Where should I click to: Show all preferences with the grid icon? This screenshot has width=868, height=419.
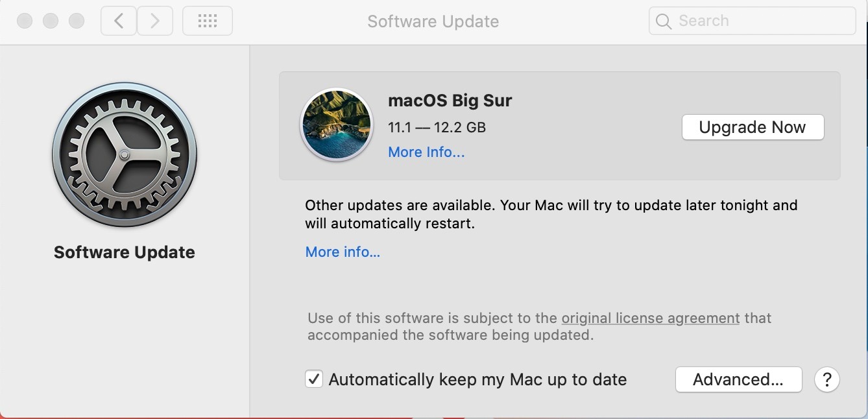click(207, 21)
